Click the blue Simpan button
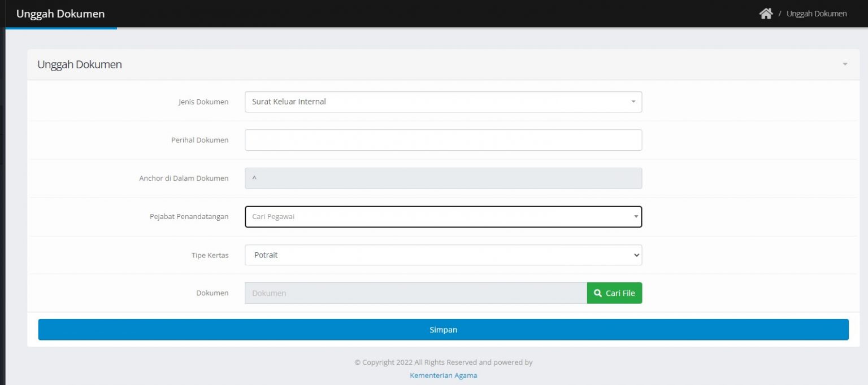This screenshot has width=868, height=385. 443,330
